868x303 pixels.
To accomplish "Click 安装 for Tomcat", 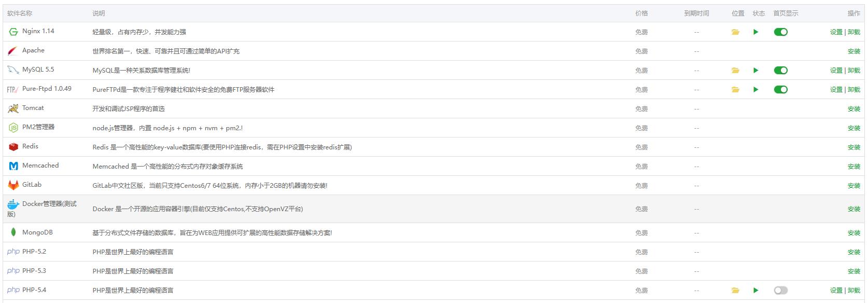I will tap(853, 109).
